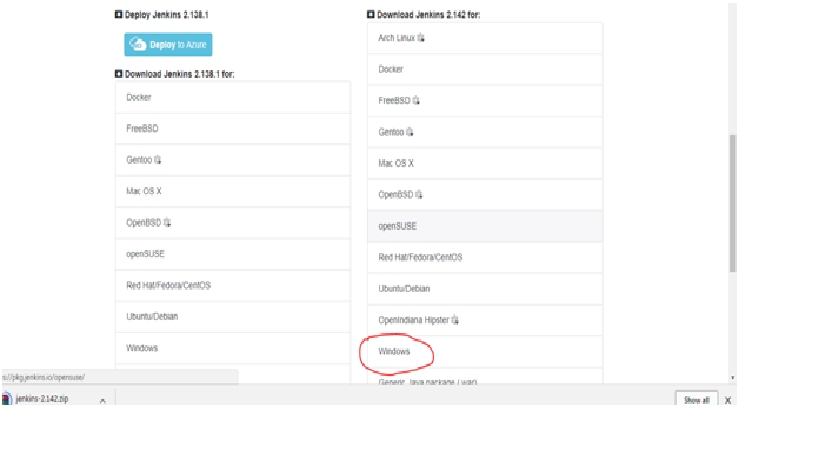The height and width of the screenshot is (460, 819).
Task: Click the Deploy Jenkins 2.138.1 heading icon
Action: point(118,14)
